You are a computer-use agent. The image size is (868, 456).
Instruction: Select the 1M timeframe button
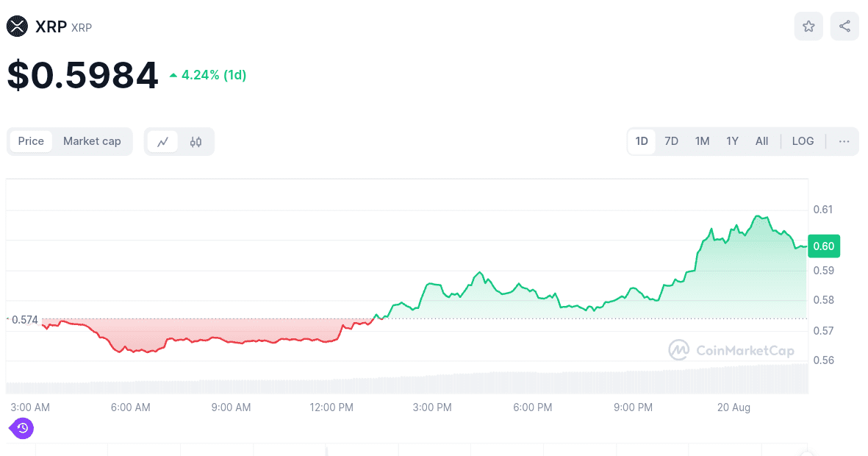tap(702, 140)
